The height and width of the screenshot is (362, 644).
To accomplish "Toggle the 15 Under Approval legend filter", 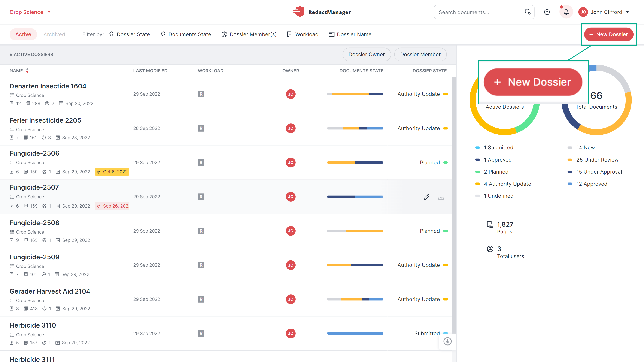I will [595, 172].
